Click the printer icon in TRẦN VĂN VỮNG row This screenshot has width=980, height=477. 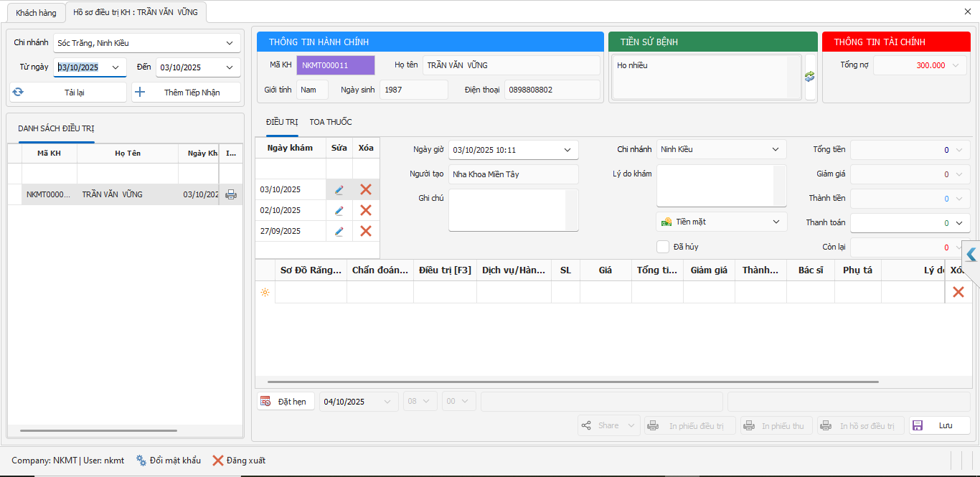[231, 194]
